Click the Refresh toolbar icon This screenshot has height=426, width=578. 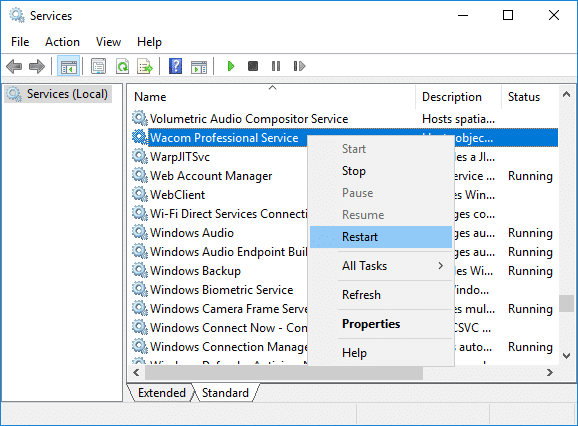pos(122,67)
